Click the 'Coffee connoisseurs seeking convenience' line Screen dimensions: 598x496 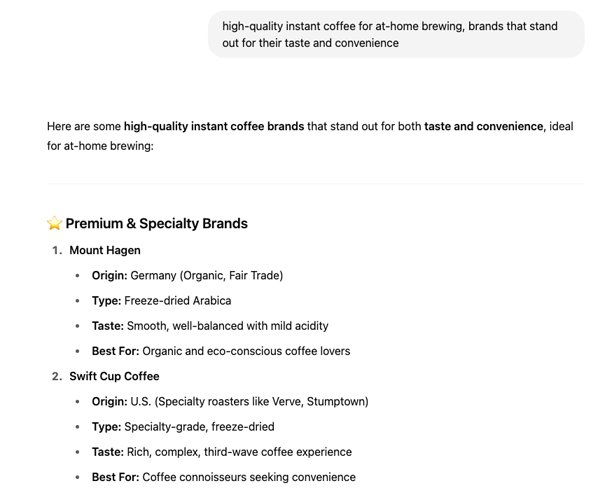point(223,477)
